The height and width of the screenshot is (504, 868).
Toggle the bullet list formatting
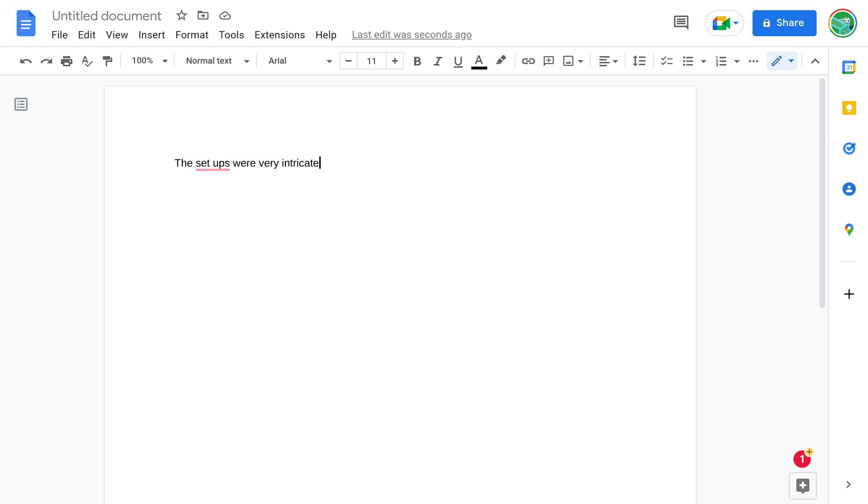point(688,60)
